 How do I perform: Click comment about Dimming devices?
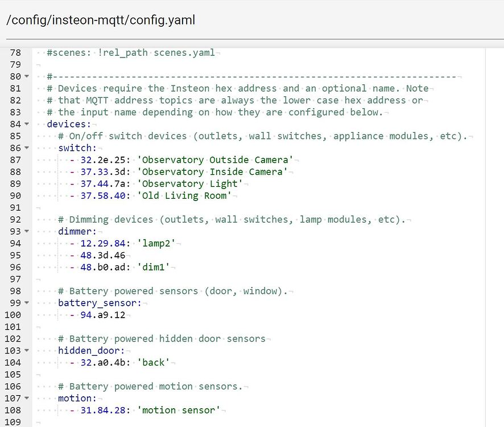click(232, 219)
